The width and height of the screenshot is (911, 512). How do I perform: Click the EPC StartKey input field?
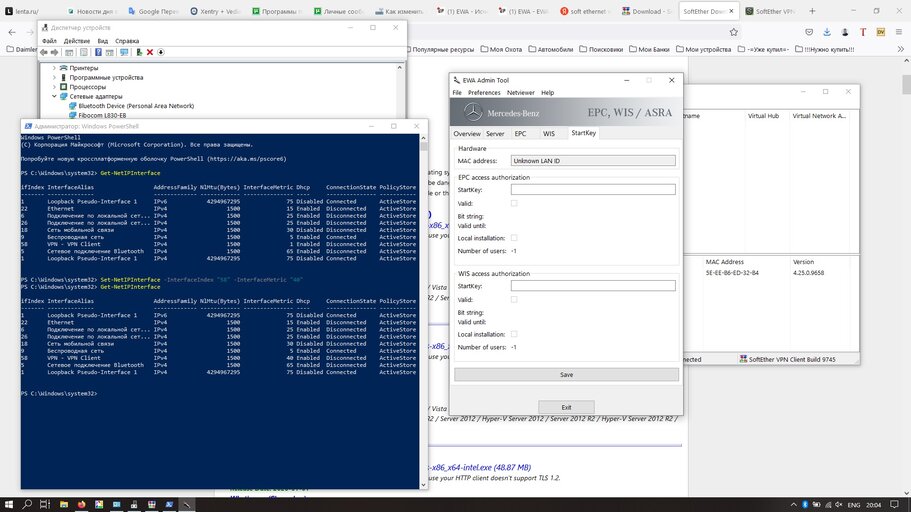tap(592, 189)
